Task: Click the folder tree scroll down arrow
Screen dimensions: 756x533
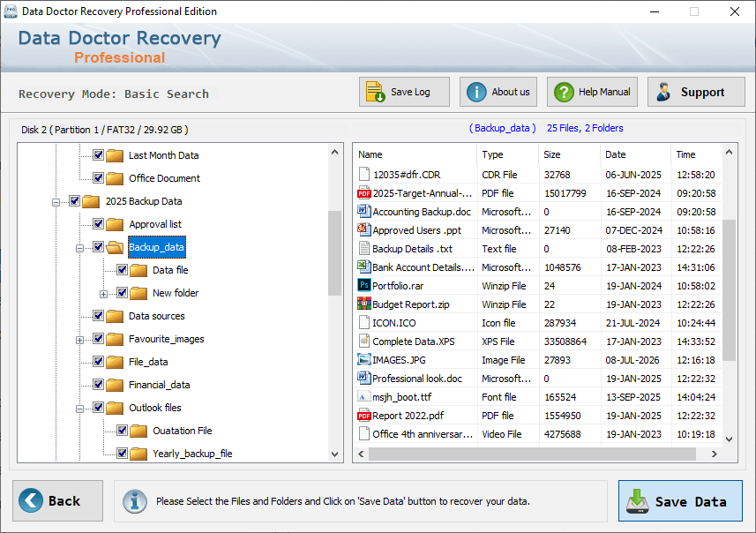Action: 335,454
